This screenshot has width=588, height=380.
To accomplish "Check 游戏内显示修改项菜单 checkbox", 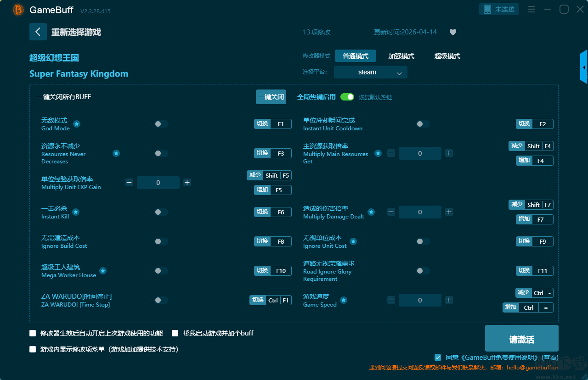I will (33, 349).
